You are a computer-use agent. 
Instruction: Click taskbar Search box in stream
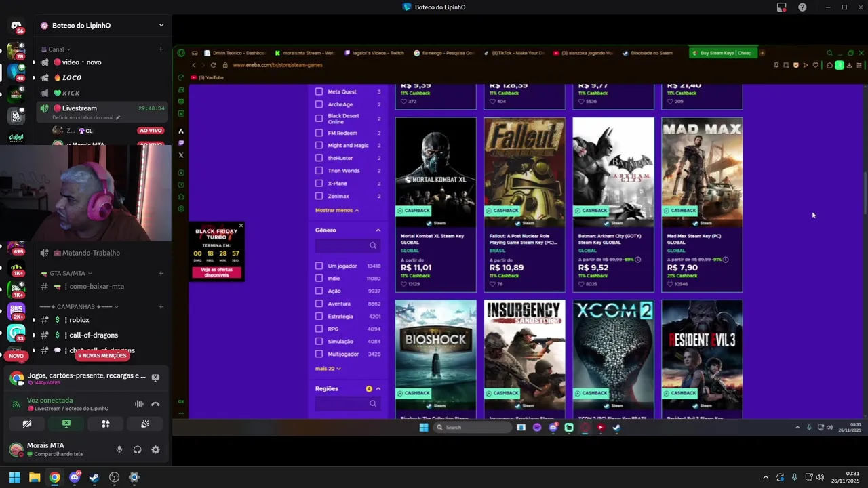[473, 427]
